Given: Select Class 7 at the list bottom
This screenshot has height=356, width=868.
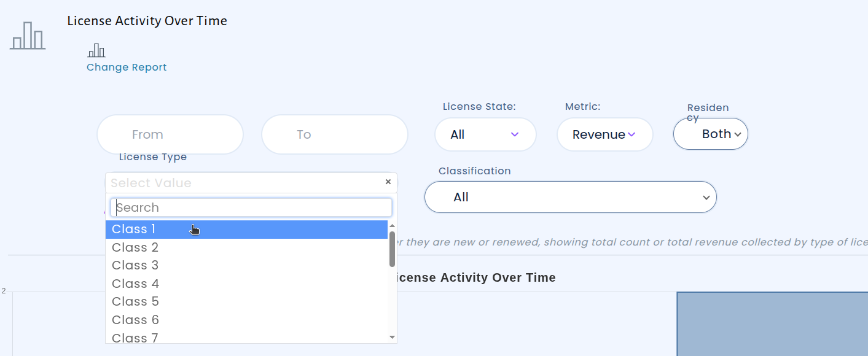Looking at the screenshot, I should point(246,337).
